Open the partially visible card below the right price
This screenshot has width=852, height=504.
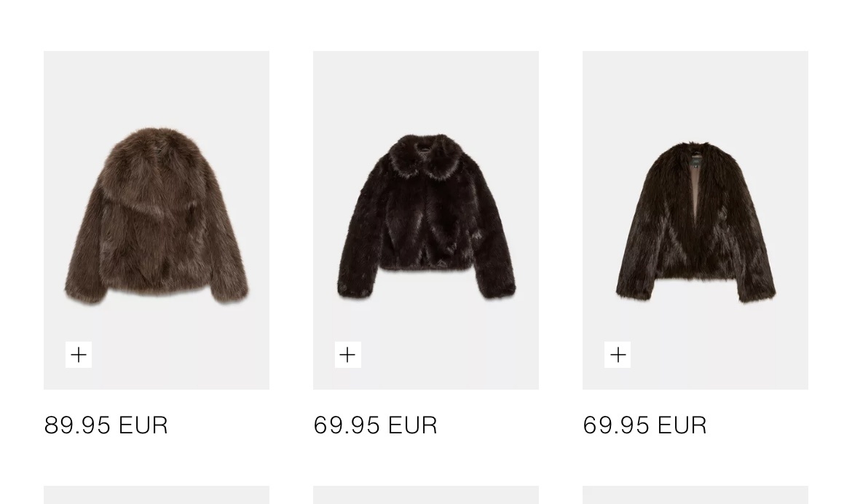pyautogui.click(x=695, y=495)
